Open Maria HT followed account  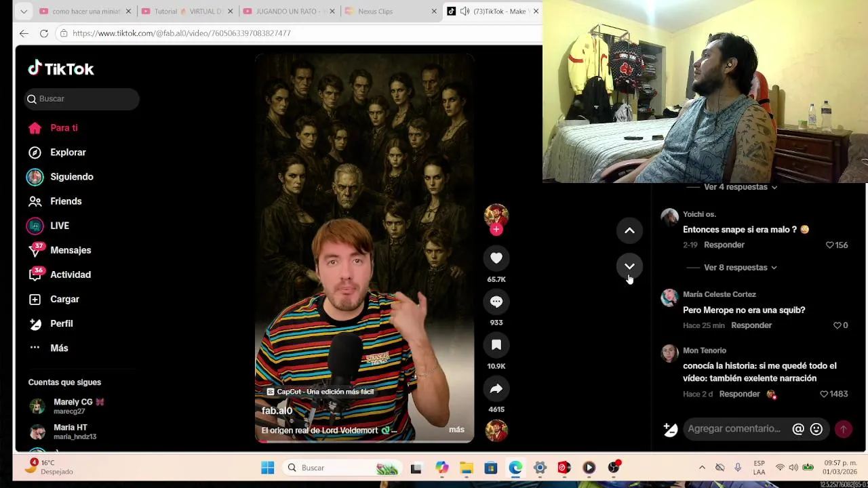(x=63, y=432)
